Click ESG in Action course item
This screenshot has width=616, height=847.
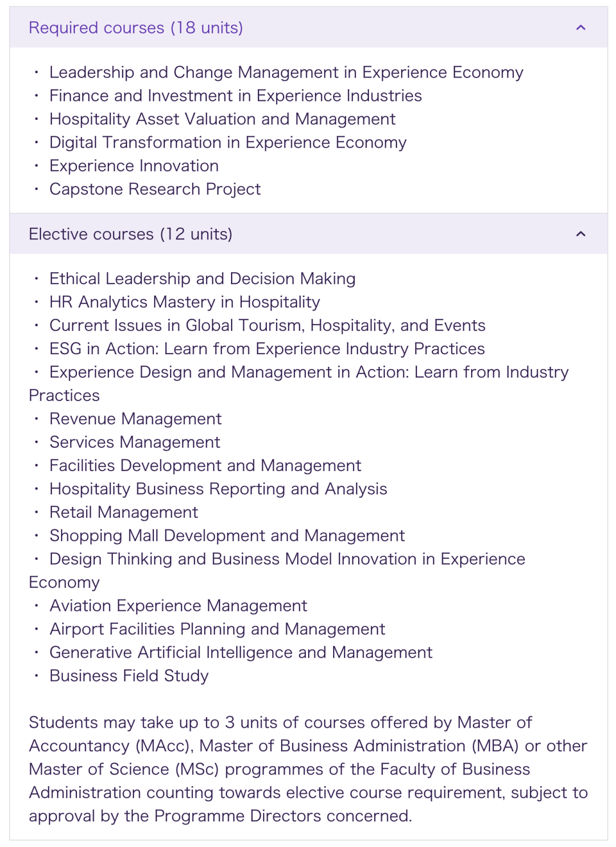tap(266, 349)
